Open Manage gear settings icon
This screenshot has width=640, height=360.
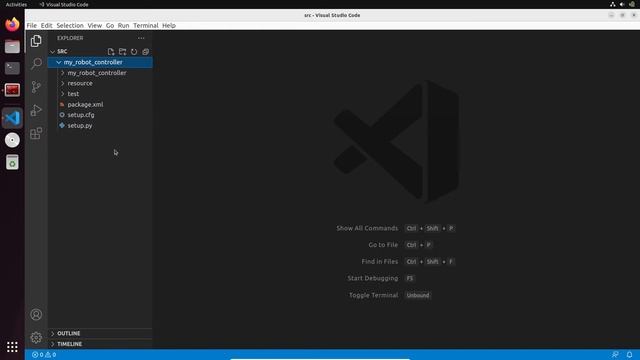point(36,338)
